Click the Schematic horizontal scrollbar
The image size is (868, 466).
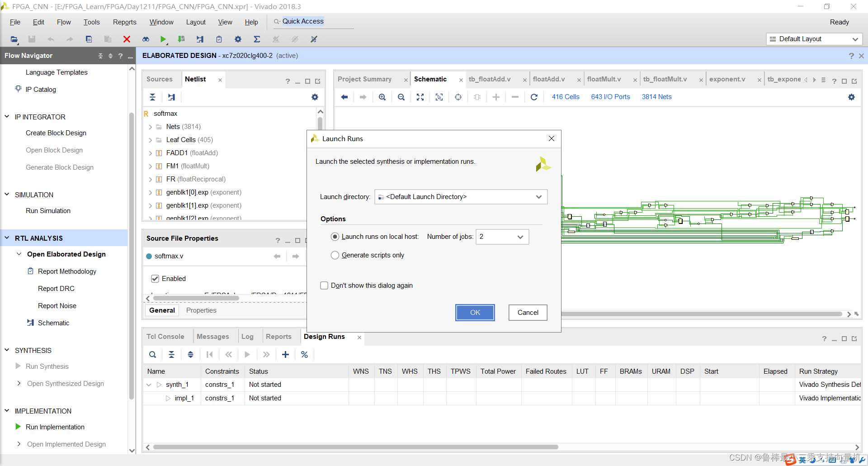[x=701, y=314]
